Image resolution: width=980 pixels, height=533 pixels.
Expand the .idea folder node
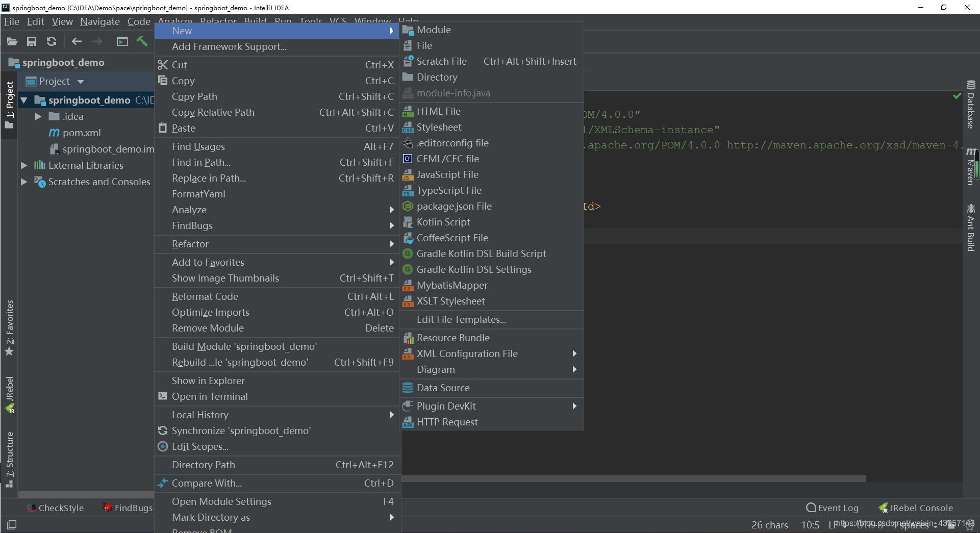click(x=38, y=117)
